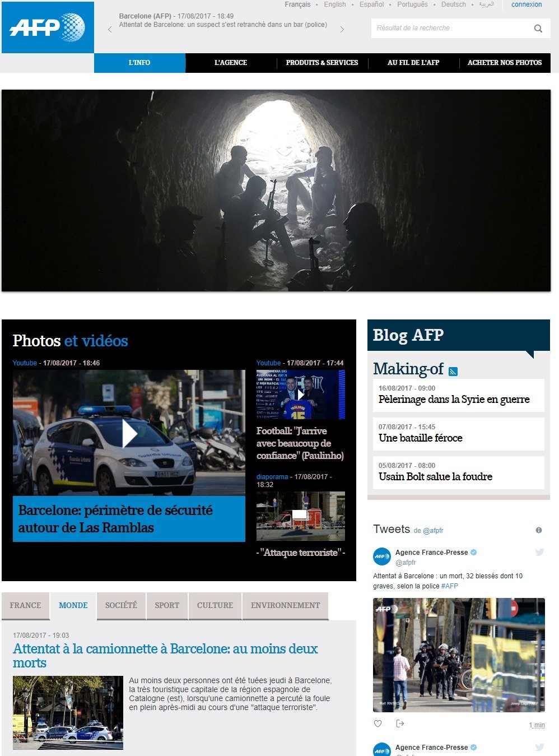Click the #AFP hashtag in tweet
559x756 pixels.
(x=450, y=586)
